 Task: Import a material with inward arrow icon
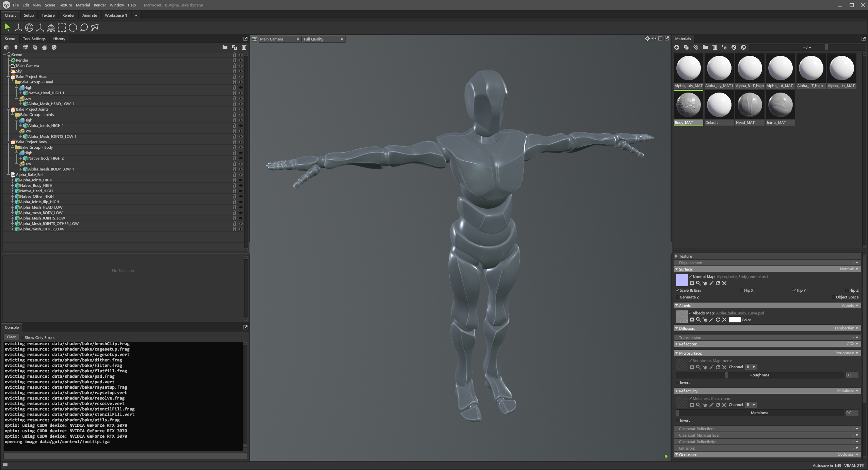tap(734, 47)
